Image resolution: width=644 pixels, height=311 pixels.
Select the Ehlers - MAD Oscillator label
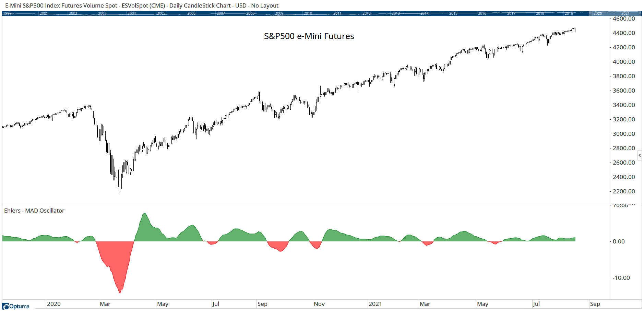pos(34,211)
